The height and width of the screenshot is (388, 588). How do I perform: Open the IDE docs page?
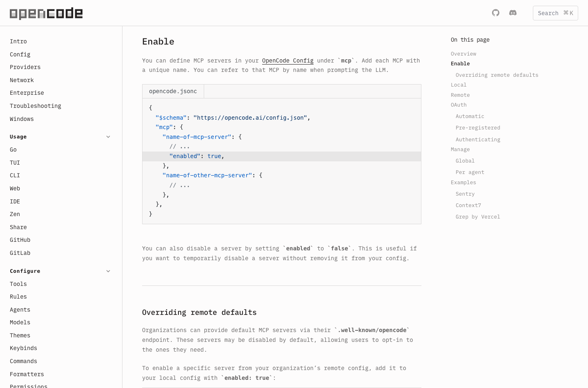(15, 202)
